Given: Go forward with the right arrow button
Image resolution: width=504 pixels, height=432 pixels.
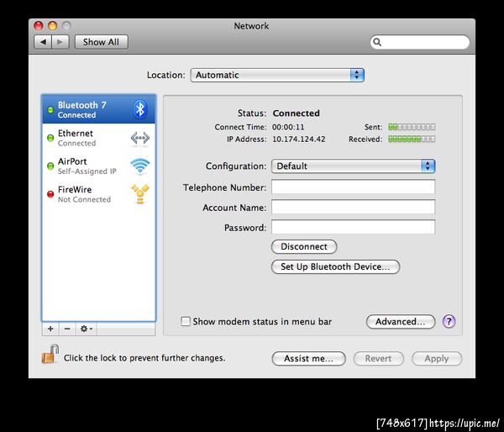Looking at the screenshot, I should (x=60, y=42).
